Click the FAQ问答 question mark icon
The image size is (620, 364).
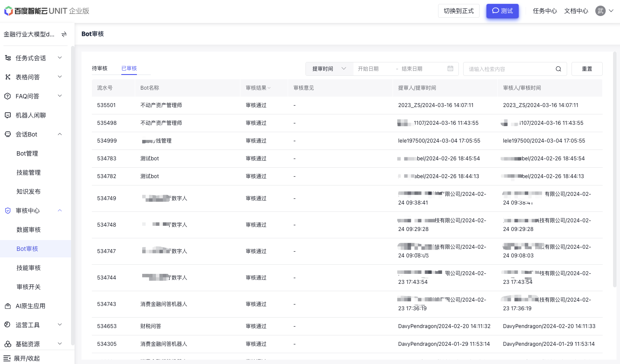(8, 96)
